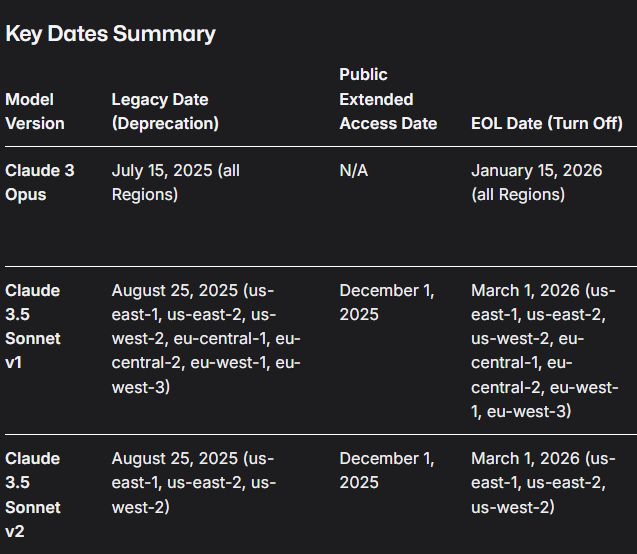The height and width of the screenshot is (554, 637).
Task: Click "west-3)" ending the Sonnet v1 legacy cell
Action: click(x=141, y=386)
